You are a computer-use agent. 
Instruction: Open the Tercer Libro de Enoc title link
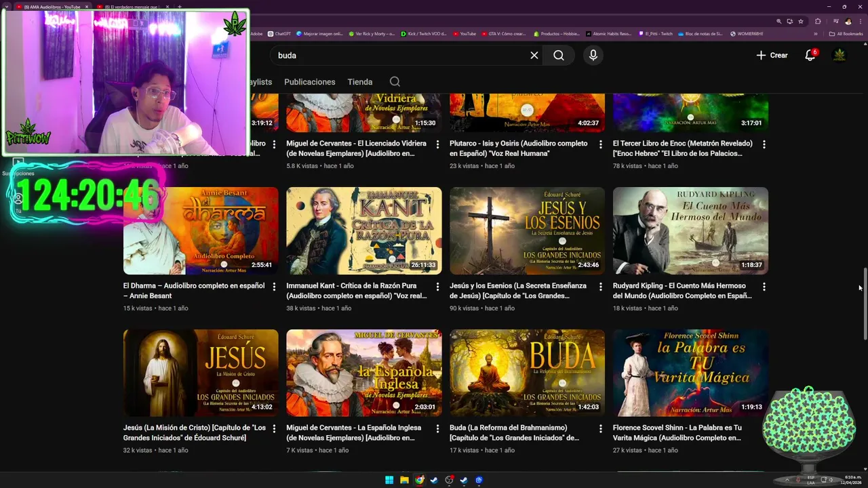(683, 148)
